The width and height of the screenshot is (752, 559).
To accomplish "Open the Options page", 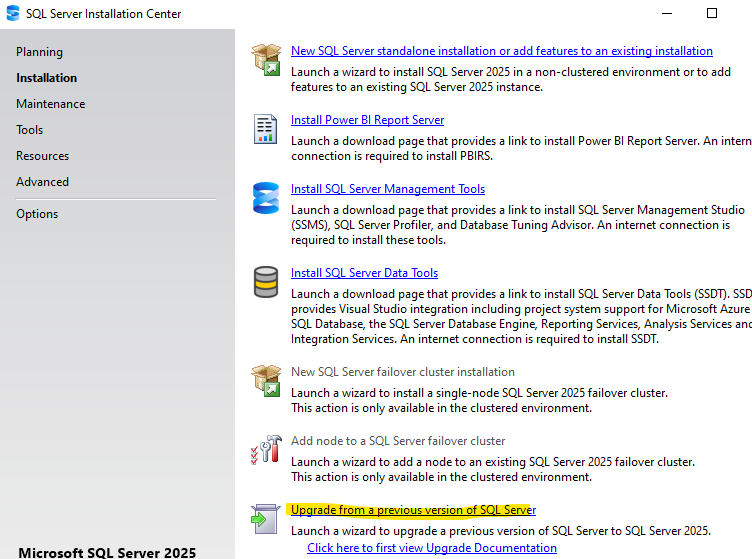I will [37, 214].
